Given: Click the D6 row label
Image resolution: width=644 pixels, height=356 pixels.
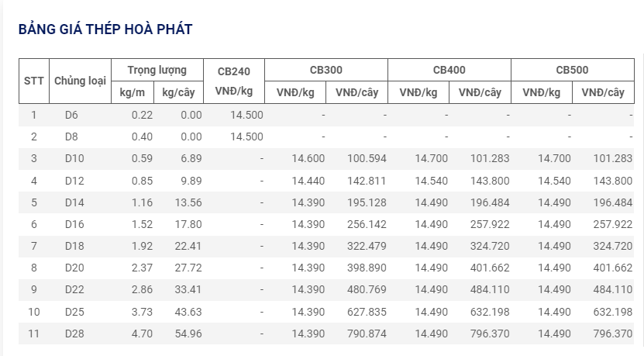Looking at the screenshot, I should [x=71, y=115].
